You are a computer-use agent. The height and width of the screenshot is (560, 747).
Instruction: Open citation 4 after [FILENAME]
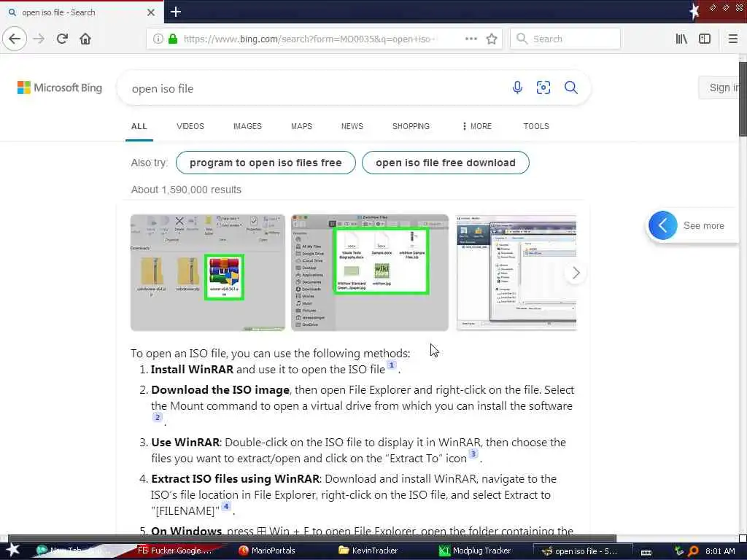226,507
